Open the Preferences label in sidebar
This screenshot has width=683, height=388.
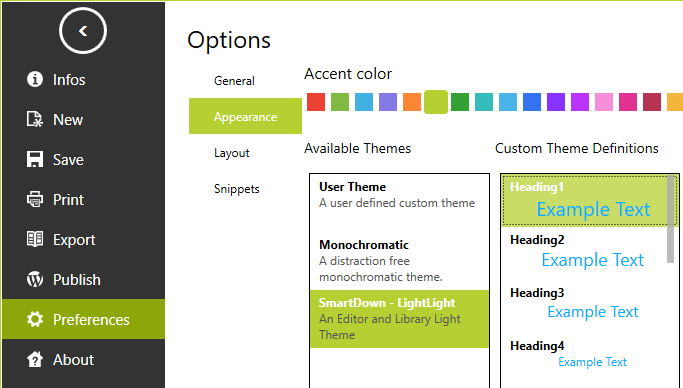[x=91, y=320]
